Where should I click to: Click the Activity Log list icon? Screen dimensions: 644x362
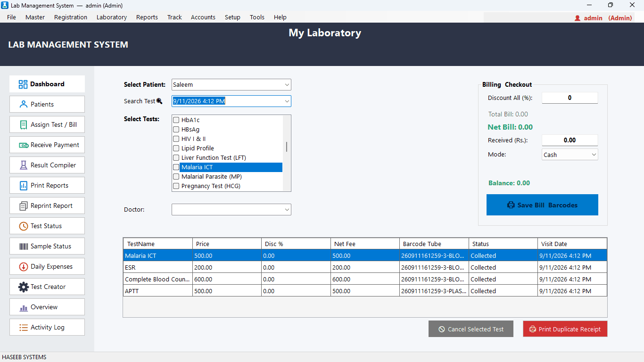(x=23, y=328)
